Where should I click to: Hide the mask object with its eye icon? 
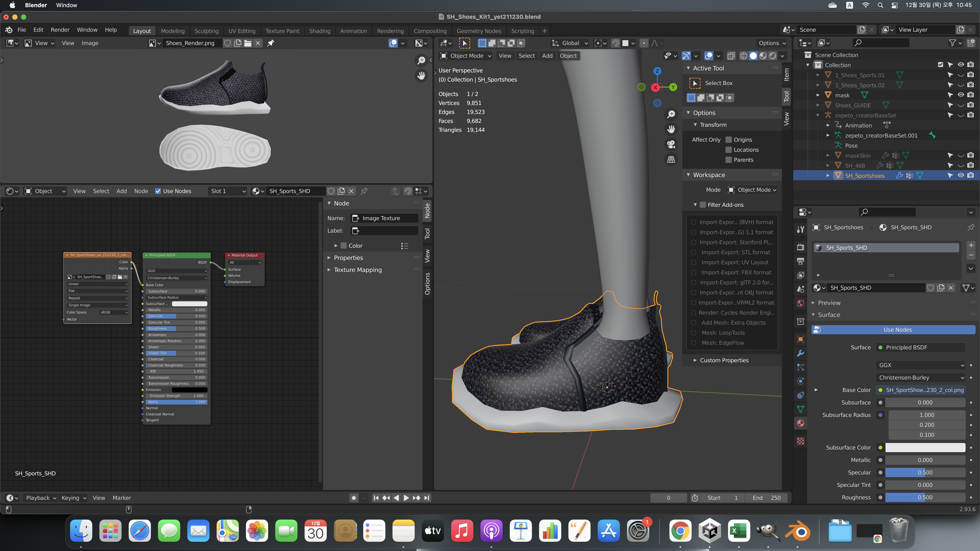[x=961, y=95]
